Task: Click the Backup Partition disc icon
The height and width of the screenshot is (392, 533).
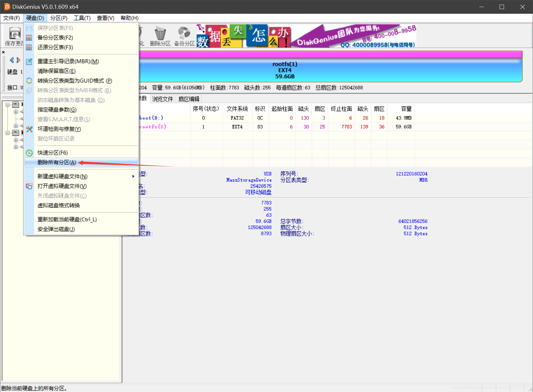Action: 184,33
